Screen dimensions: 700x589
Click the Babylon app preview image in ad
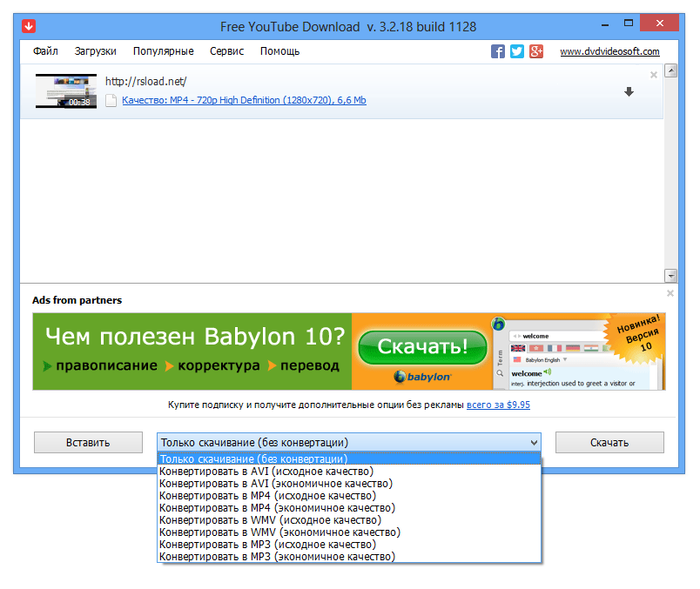point(579,351)
